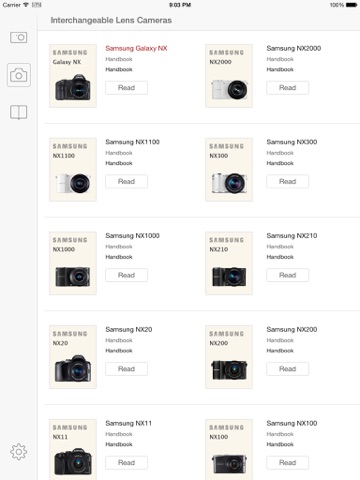Open the Samsung NX20 cover thumbnail
Image resolution: width=360 pixels, height=480 pixels.
tap(73, 357)
